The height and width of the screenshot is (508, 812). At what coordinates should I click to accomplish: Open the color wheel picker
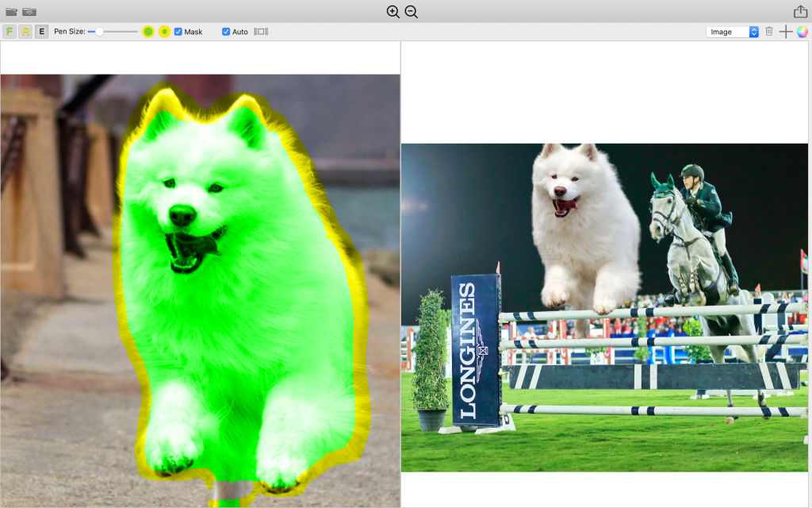pyautogui.click(x=802, y=32)
